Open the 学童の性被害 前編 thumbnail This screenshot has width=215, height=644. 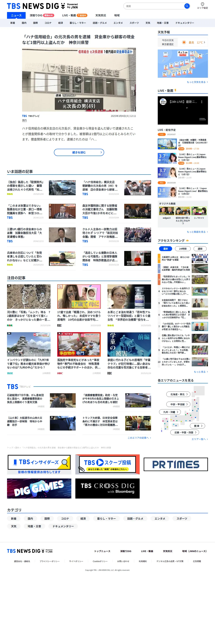tap(129, 344)
